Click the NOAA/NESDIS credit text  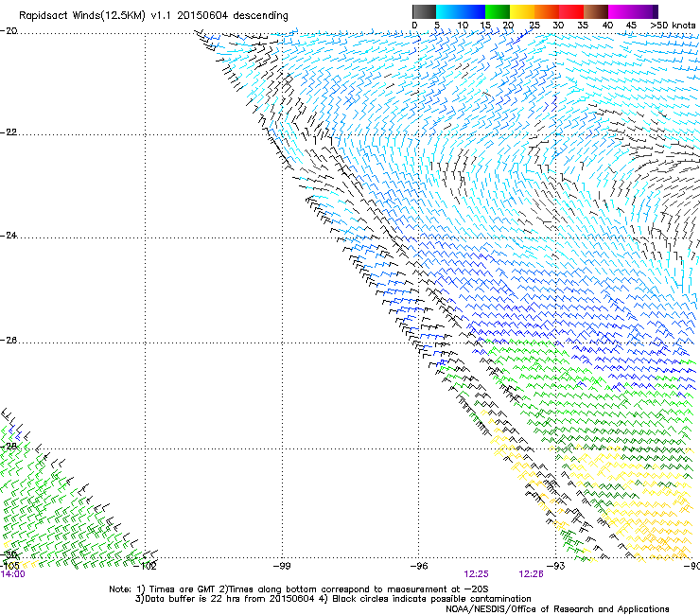point(557,608)
